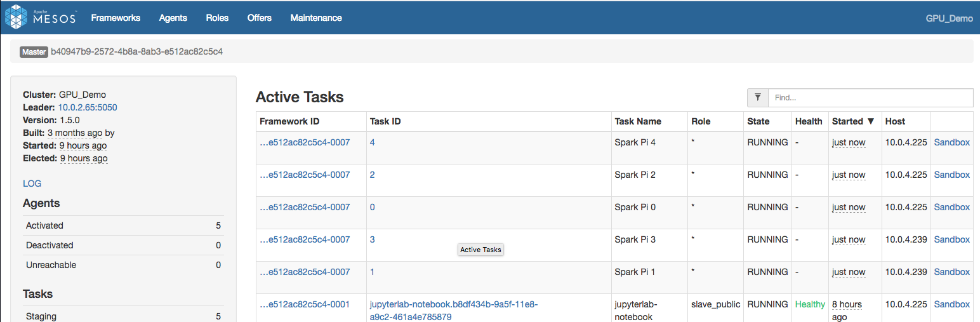The image size is (980, 322).
Task: Open task ID 2 link
Action: coord(372,175)
